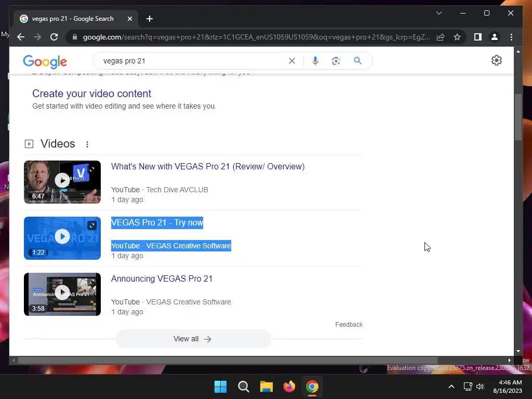Viewport: 532px width, 399px height.
Task: Show hidden system tray icons
Action: (x=451, y=387)
